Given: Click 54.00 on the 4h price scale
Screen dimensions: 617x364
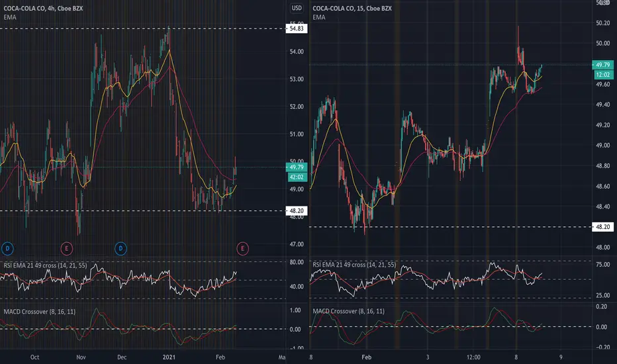Looking at the screenshot, I should [297, 52].
